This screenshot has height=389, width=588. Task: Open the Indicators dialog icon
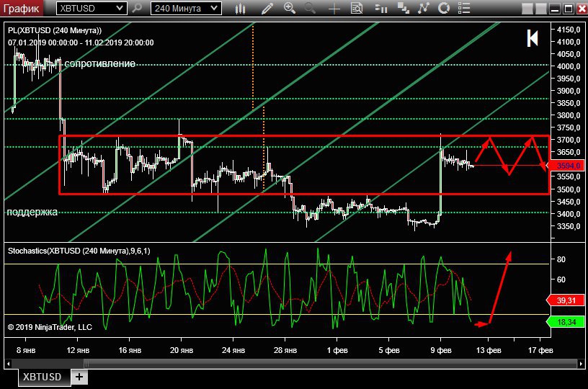click(424, 8)
